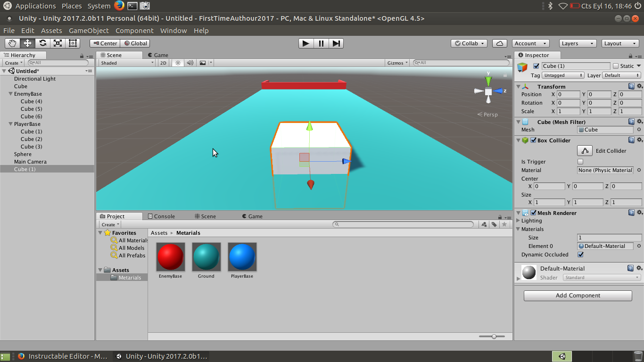Toggle the Cube (1) active checkbox
Screen dimensions: 644x362
point(536,66)
